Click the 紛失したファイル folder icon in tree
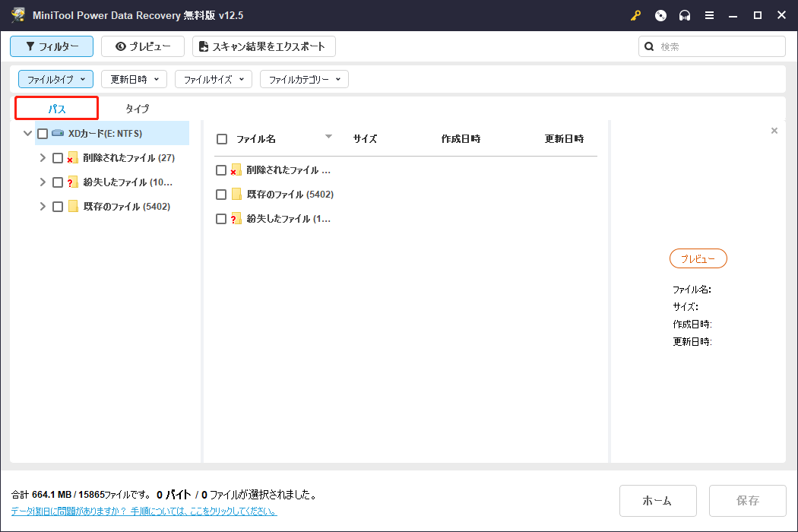This screenshot has height=532, width=798. [x=73, y=182]
